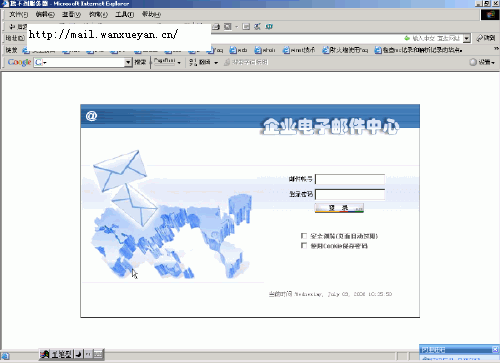
Task: Click the '@' logo on mail page
Action: (x=91, y=116)
